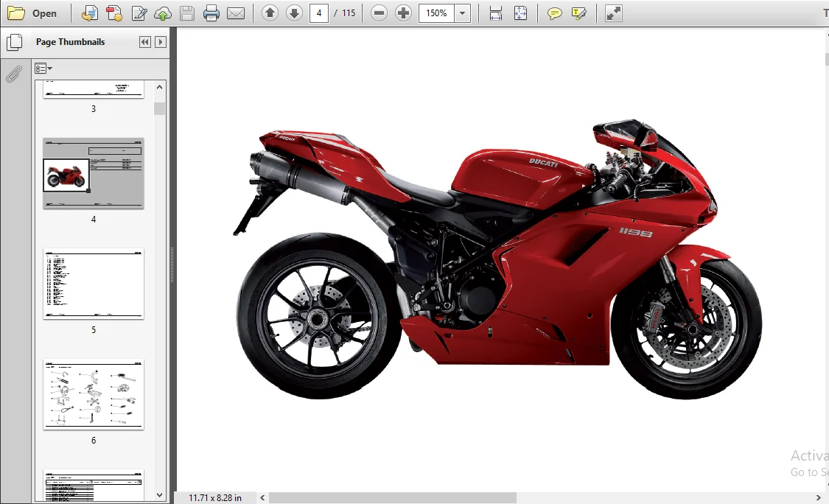Click the fit one full page icon
829x504 pixels.
coord(520,13)
